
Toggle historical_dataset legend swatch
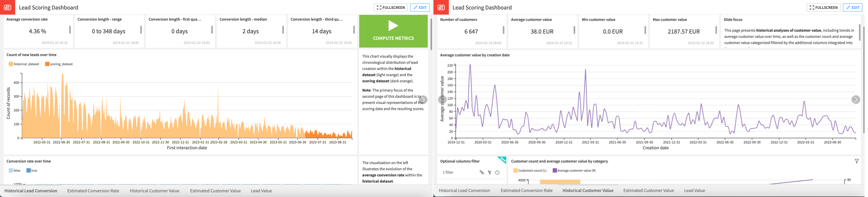tap(11, 64)
